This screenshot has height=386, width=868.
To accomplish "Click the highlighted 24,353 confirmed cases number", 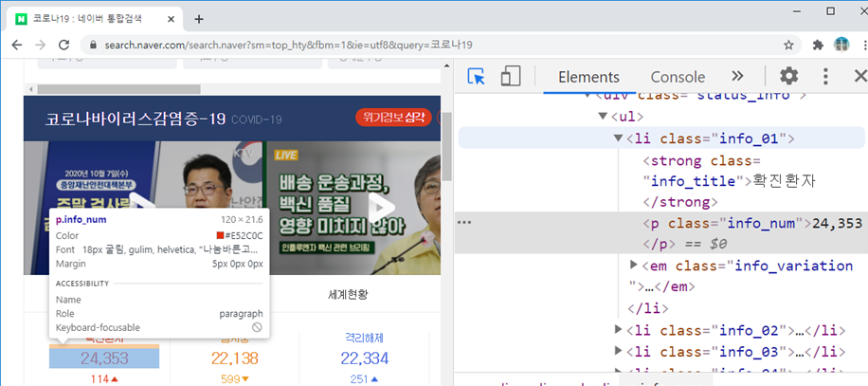I will click(x=104, y=358).
